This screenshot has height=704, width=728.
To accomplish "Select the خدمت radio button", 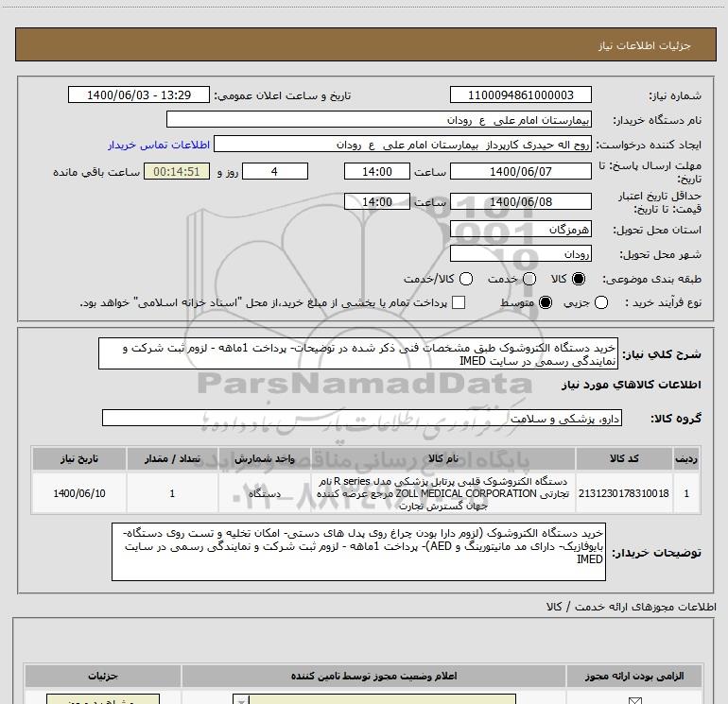I will coord(529,279).
